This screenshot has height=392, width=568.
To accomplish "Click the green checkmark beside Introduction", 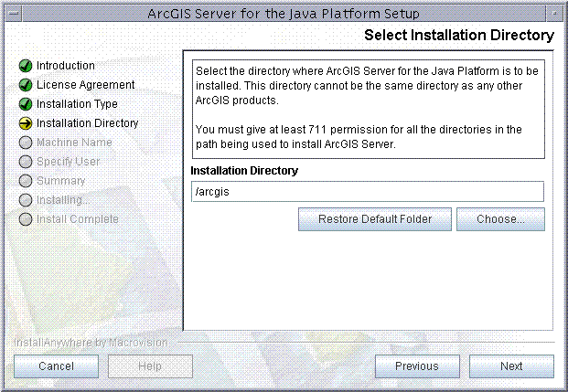I will click(26, 66).
